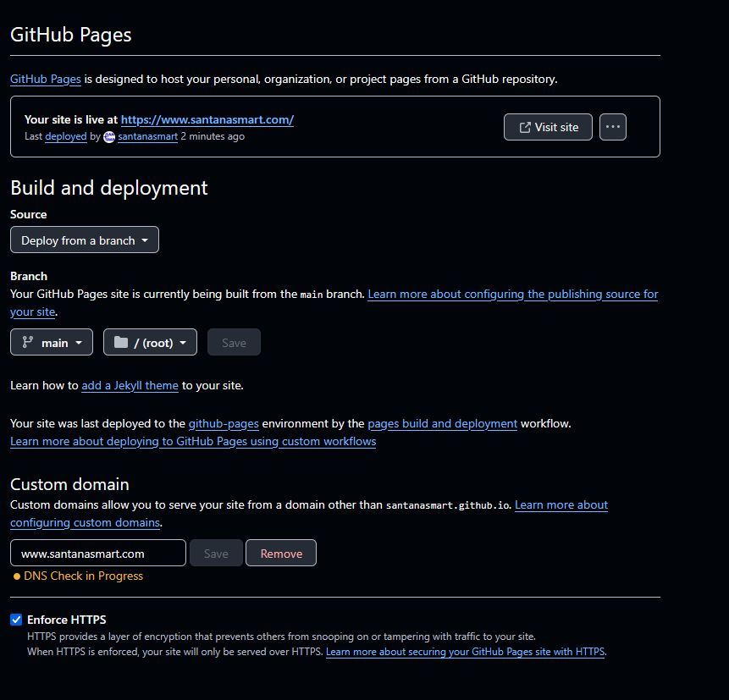Screen dimensions: 729x700
Task: Click the santanasmart user avatar icon
Action: (109, 137)
